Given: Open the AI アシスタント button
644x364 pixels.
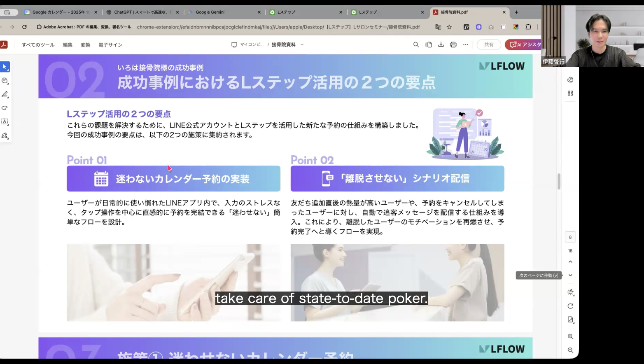Looking at the screenshot, I should [524, 44].
